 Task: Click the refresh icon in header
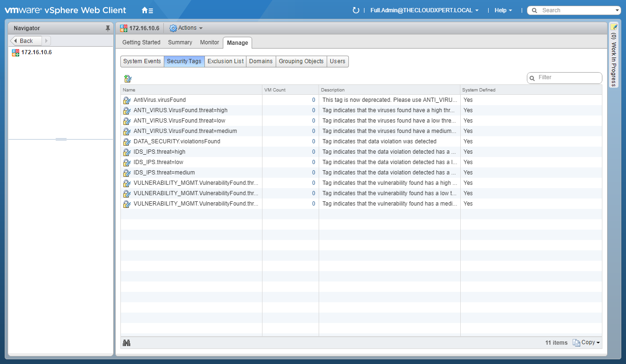click(x=356, y=10)
